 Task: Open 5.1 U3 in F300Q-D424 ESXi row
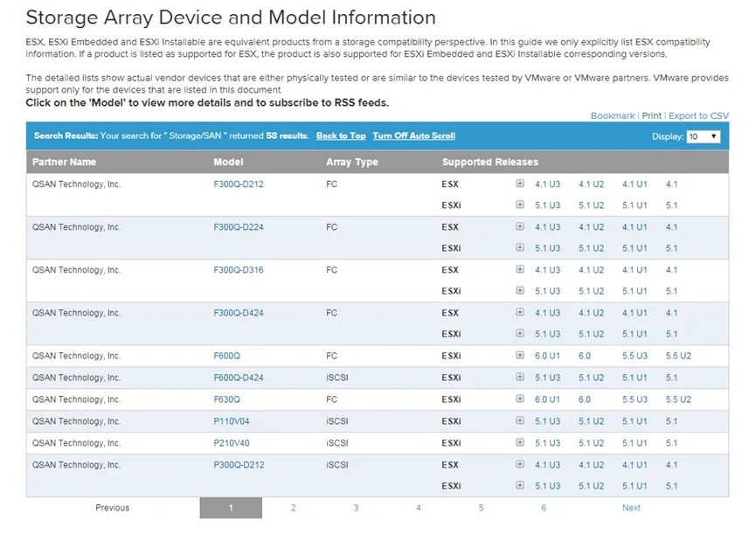547,334
